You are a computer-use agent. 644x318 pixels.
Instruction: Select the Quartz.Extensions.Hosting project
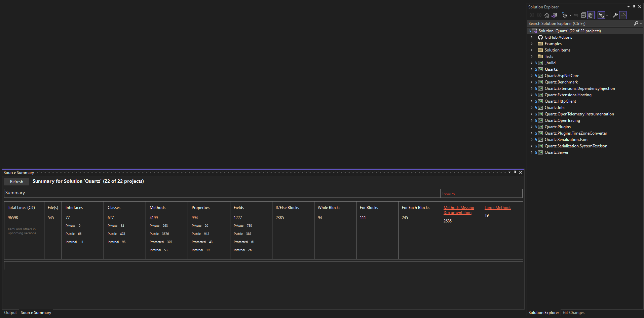(568, 95)
